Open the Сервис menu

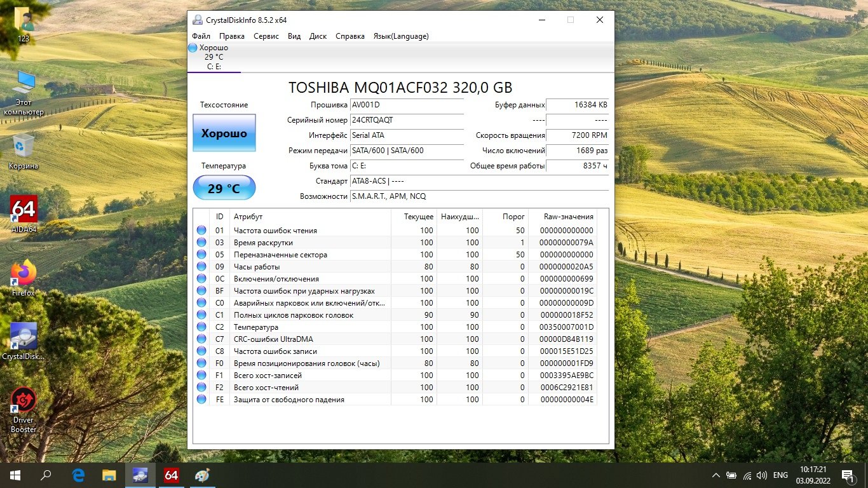pyautogui.click(x=266, y=36)
